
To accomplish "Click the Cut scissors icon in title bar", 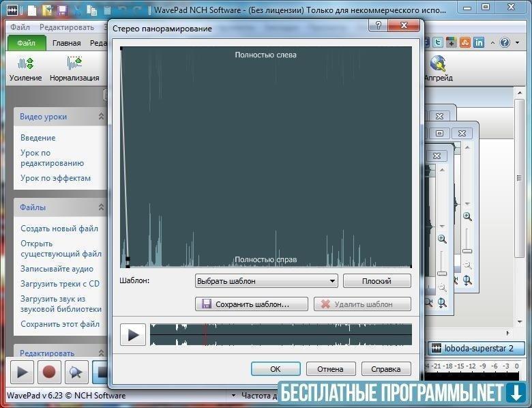I will click(77, 10).
